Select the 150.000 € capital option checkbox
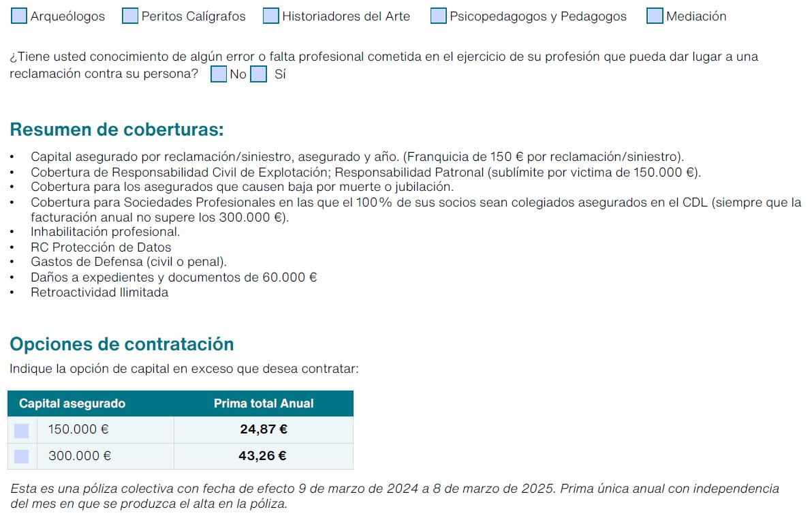The height and width of the screenshot is (520, 812). (x=21, y=431)
